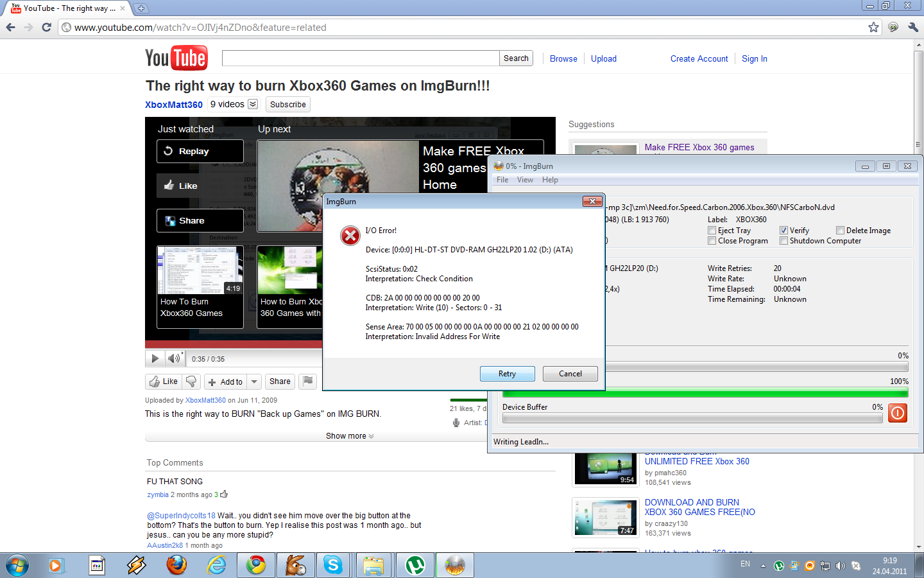The width and height of the screenshot is (924, 578).
Task: Click the Create Account link
Action: (699, 58)
